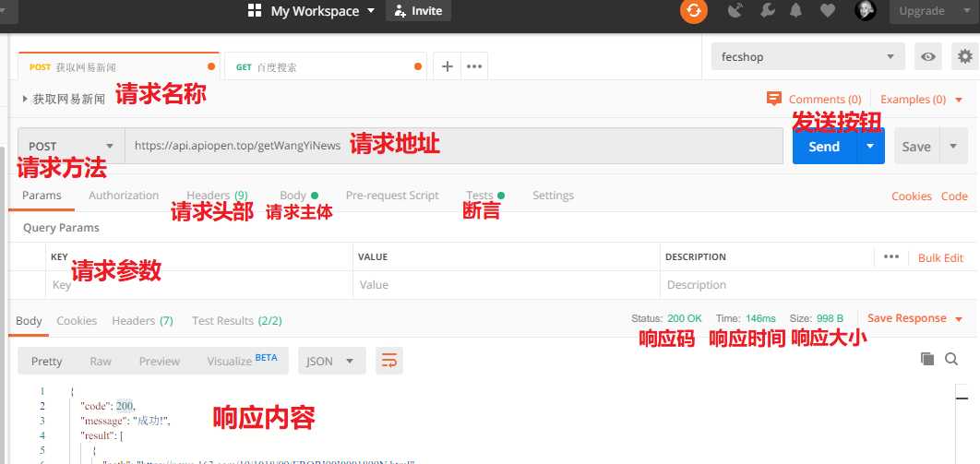Open the JSON format dropdown
Screen dimensions: 980x464
pyautogui.click(x=332, y=361)
